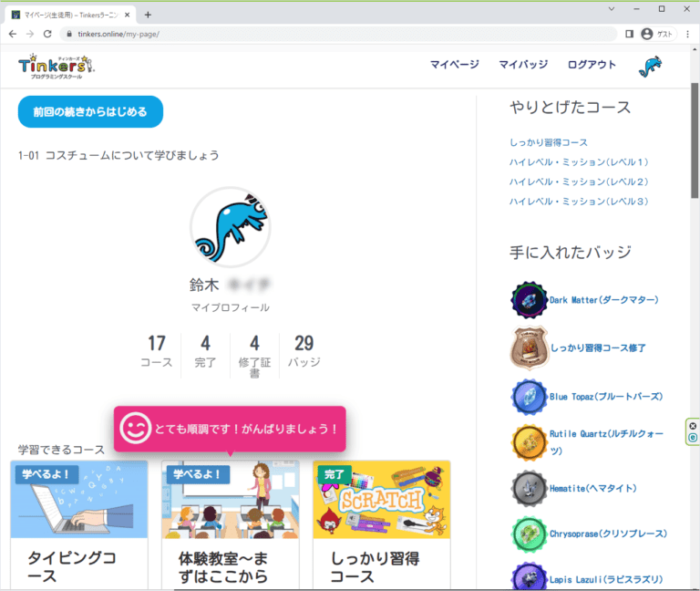Click the Blue Topaz badge icon
This screenshot has height=591, width=700.
click(x=528, y=397)
